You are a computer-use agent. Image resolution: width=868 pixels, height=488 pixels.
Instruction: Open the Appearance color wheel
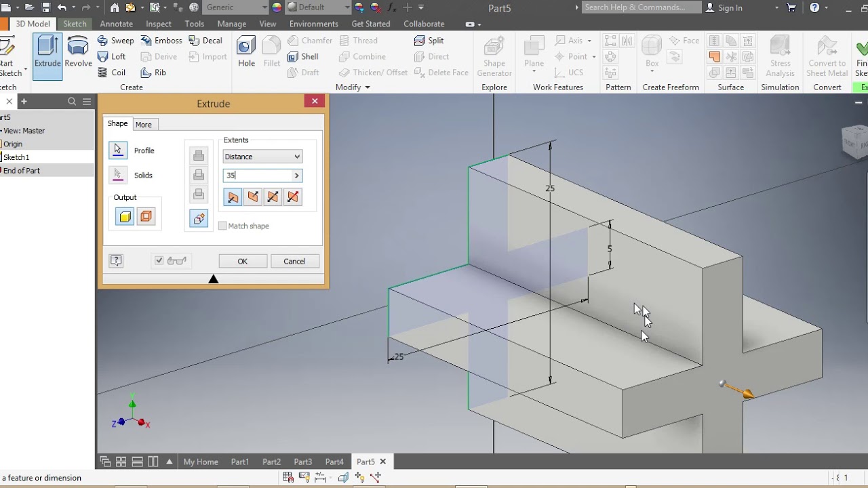click(x=277, y=7)
